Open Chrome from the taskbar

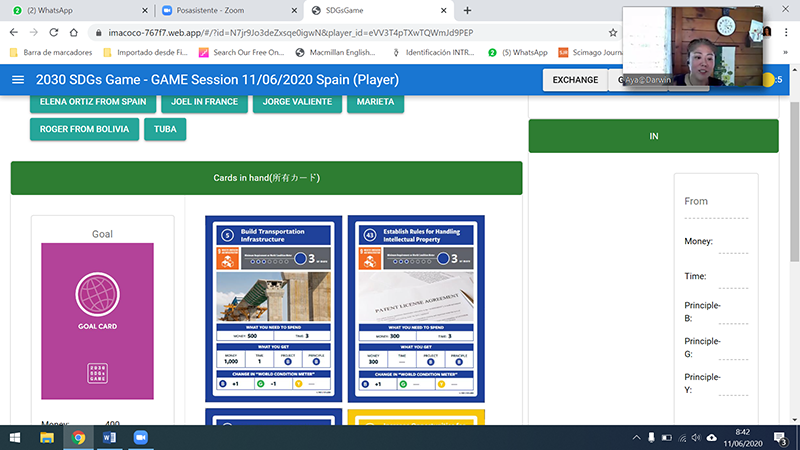pyautogui.click(x=78, y=438)
